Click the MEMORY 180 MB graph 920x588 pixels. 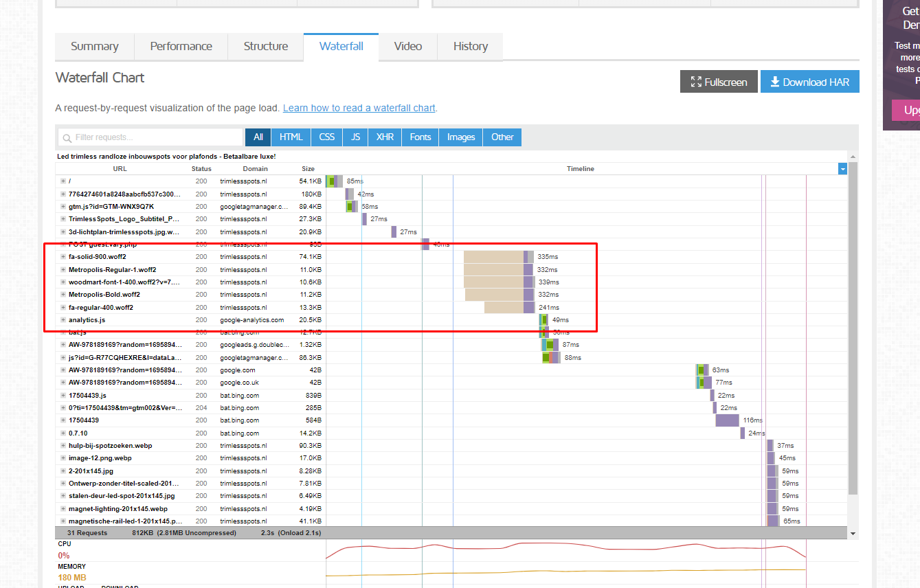565,572
